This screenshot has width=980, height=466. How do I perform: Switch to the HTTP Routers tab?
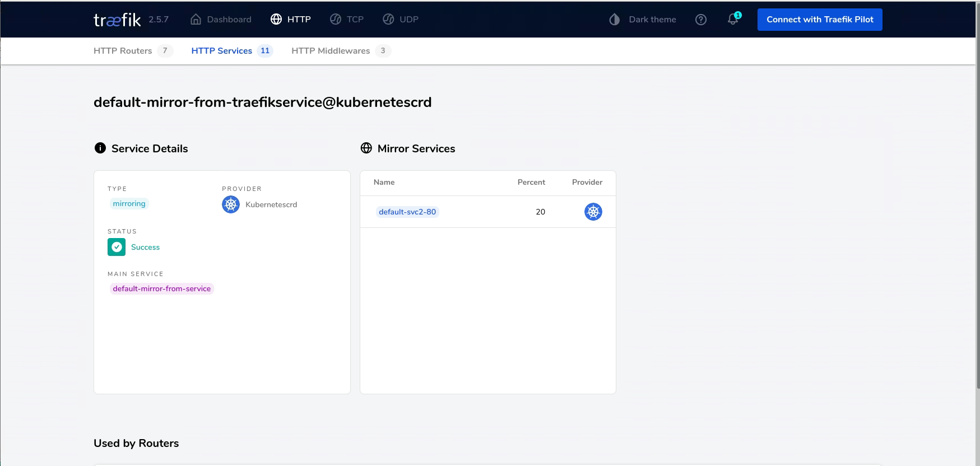pos(133,51)
